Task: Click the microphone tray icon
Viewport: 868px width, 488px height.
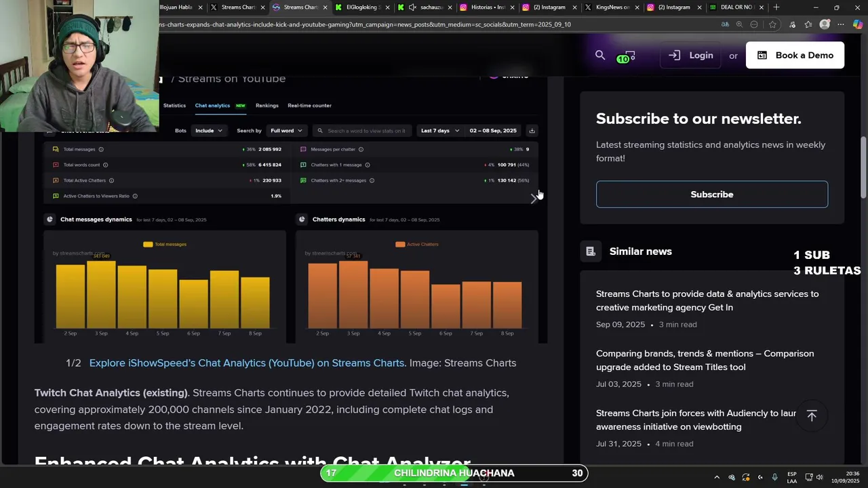Action: pos(774,477)
